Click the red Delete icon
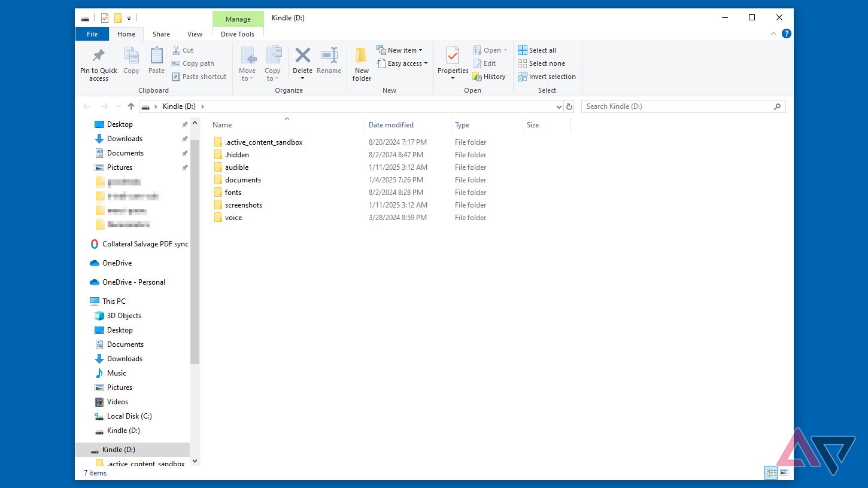This screenshot has height=488, width=868. pos(303,56)
